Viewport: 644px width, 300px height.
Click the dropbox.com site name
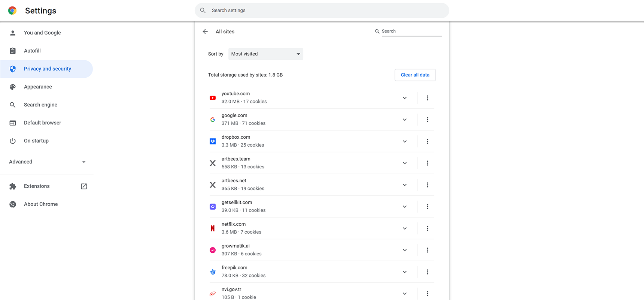(x=236, y=137)
